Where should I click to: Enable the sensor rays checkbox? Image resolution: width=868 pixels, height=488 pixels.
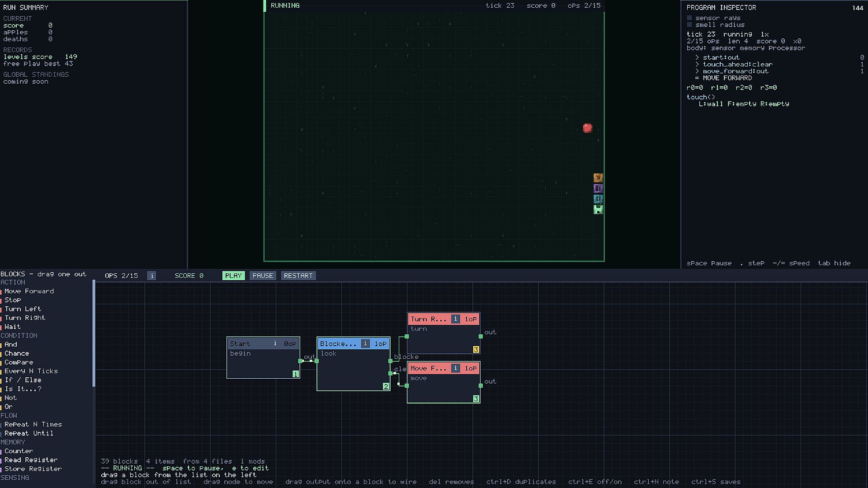coord(689,18)
